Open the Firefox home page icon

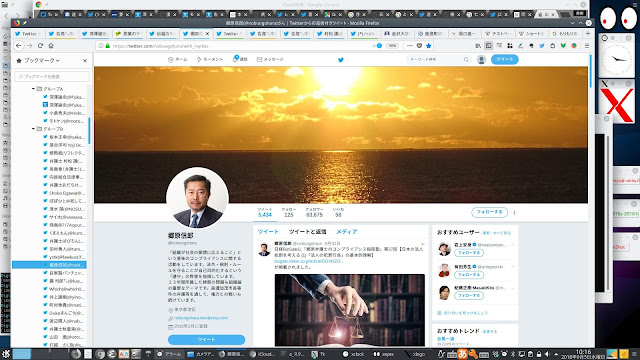[x=51, y=46]
